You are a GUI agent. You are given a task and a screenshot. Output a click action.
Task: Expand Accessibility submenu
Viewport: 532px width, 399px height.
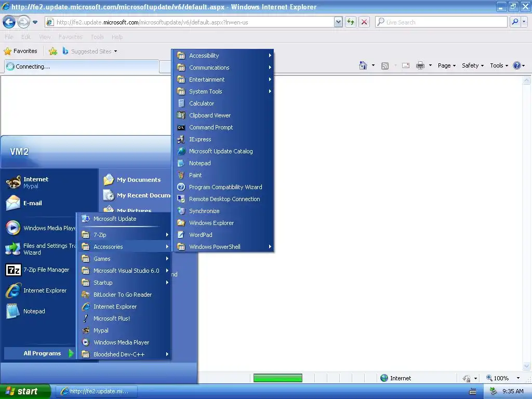[x=222, y=56]
